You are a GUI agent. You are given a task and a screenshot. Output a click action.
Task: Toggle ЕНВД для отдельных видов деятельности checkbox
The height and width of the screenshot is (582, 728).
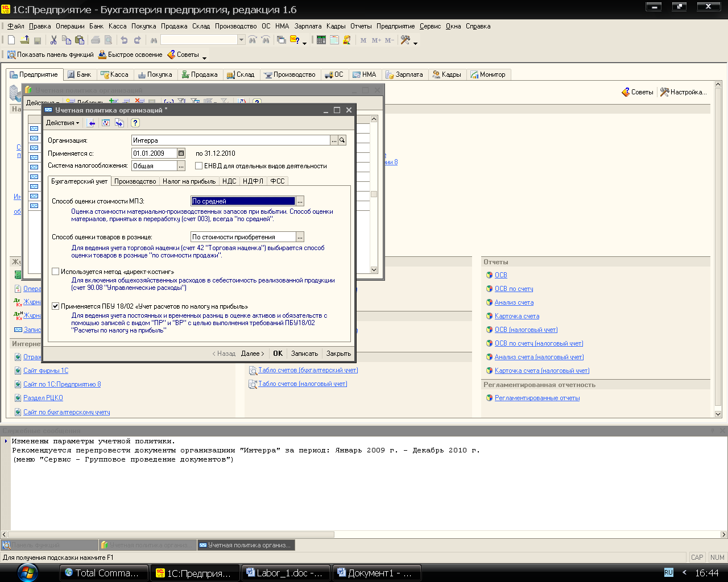coord(198,166)
